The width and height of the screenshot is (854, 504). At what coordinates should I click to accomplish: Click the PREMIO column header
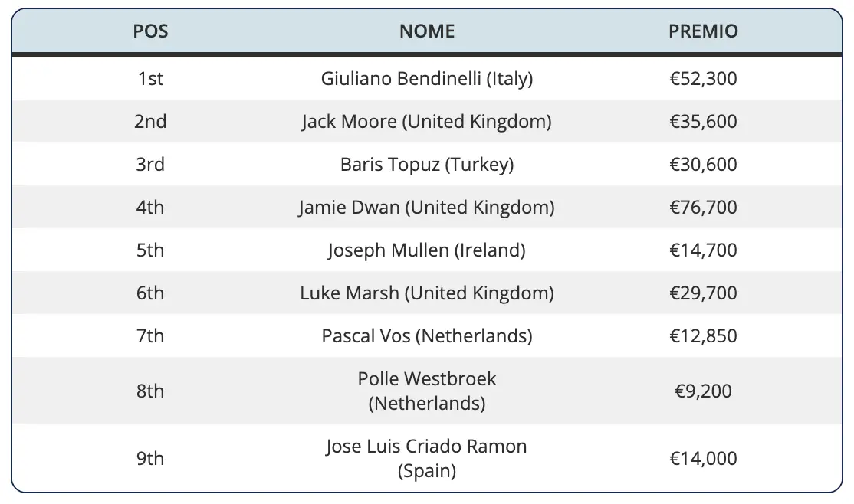(x=703, y=31)
